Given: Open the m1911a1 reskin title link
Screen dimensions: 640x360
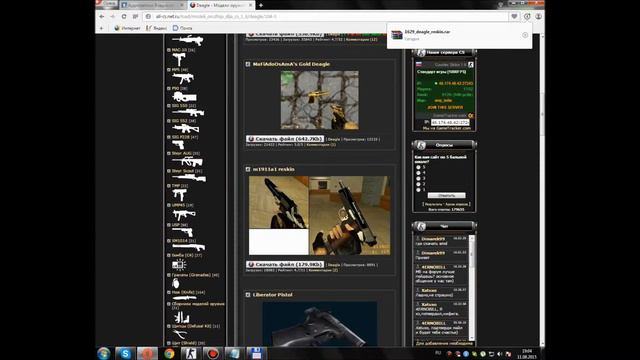Looking at the screenshot, I should tap(273, 169).
